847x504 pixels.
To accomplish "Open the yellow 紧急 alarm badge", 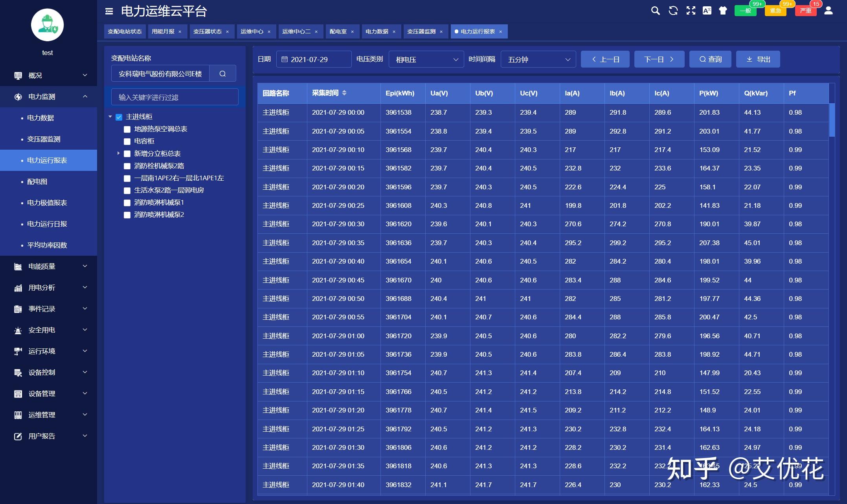I will (775, 11).
